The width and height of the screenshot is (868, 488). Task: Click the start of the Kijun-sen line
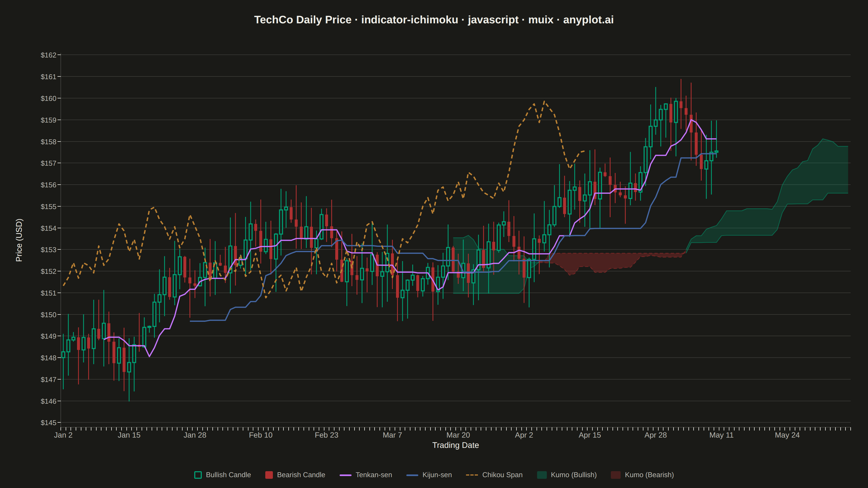(x=191, y=321)
